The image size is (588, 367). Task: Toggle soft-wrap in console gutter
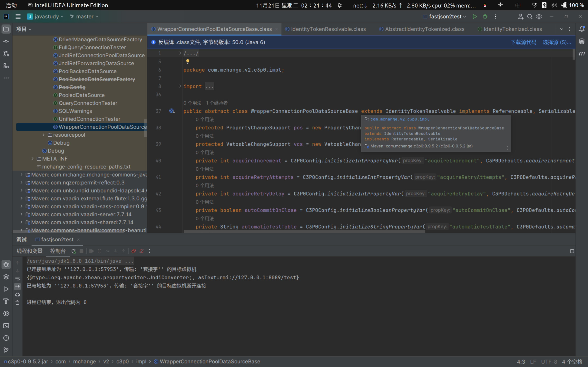click(18, 279)
